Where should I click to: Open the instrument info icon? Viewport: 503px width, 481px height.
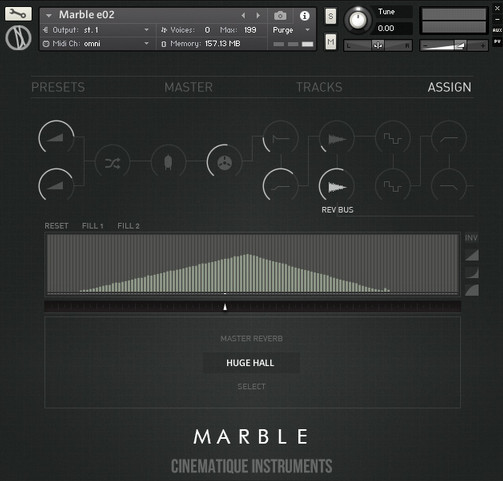coord(304,16)
